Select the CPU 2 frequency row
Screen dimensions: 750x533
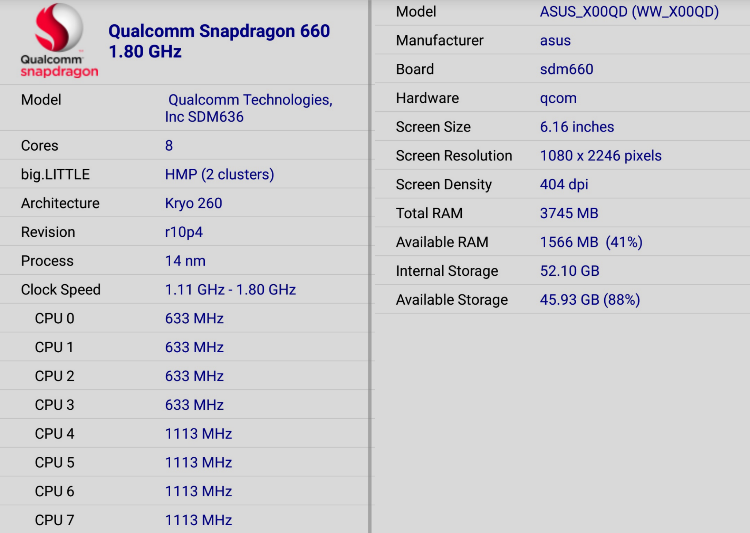click(186, 376)
